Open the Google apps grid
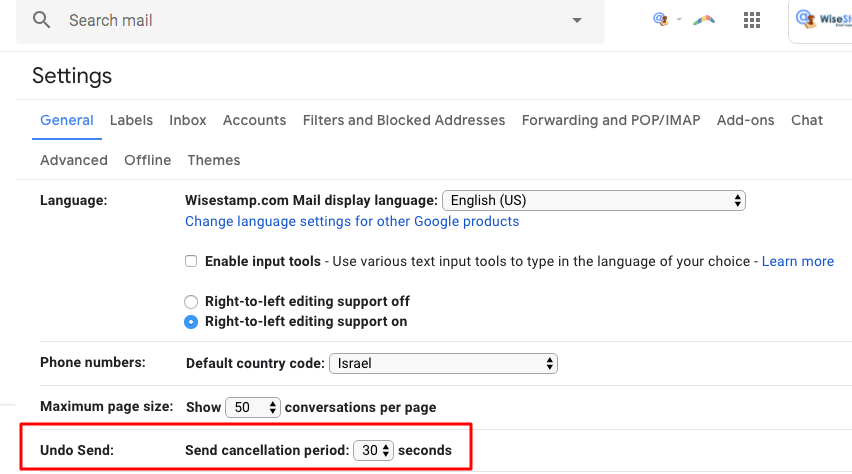 pos(753,20)
